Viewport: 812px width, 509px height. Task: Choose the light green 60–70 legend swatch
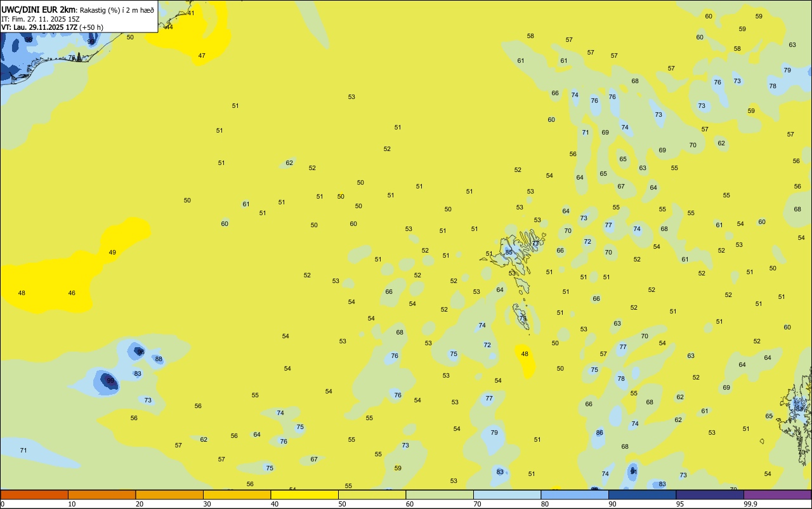pos(440,494)
